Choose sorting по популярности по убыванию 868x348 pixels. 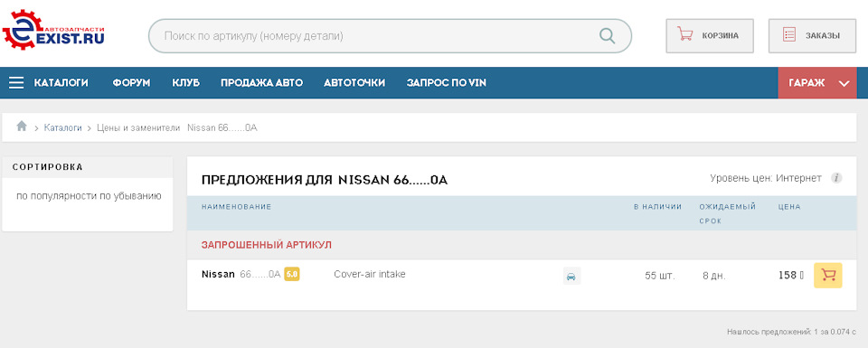tap(90, 196)
